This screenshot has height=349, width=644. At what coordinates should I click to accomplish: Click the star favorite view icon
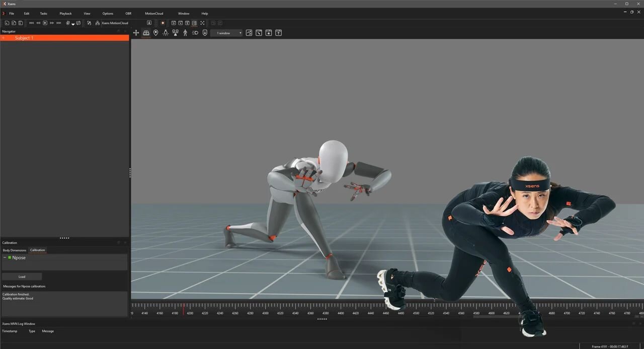tap(269, 33)
